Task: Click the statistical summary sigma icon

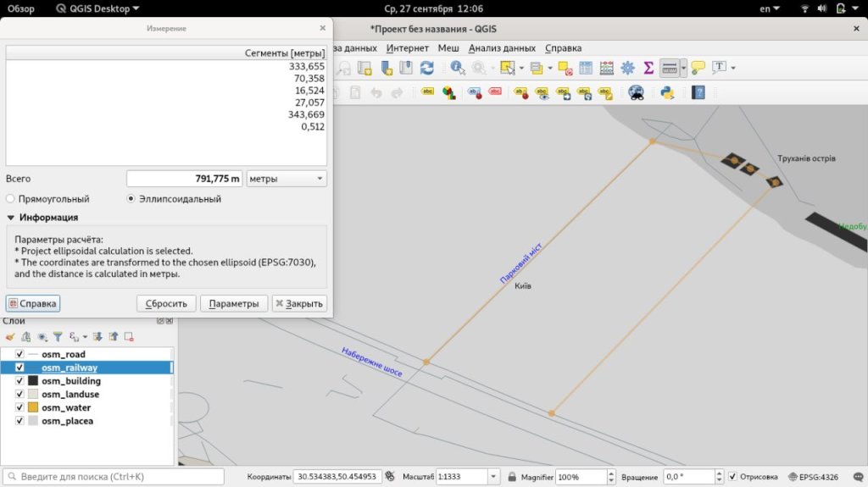Action: [648, 68]
